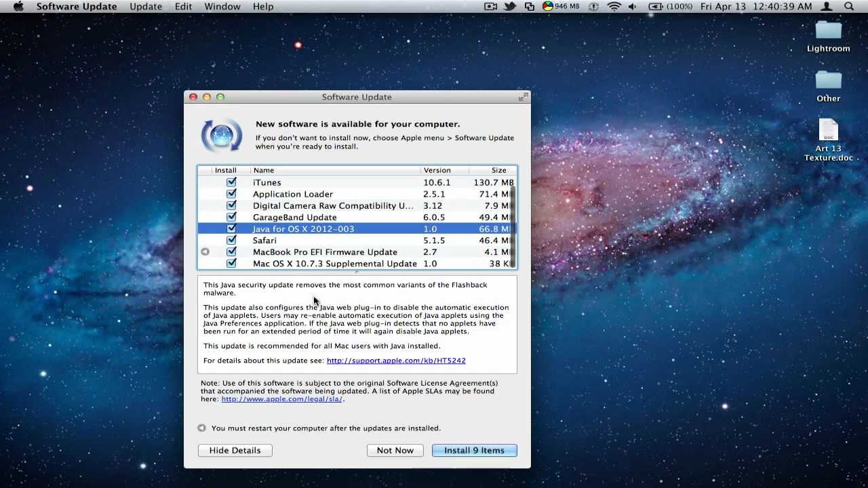Open the Wi-Fi status menu
The width and height of the screenshot is (868, 488).
click(614, 6)
